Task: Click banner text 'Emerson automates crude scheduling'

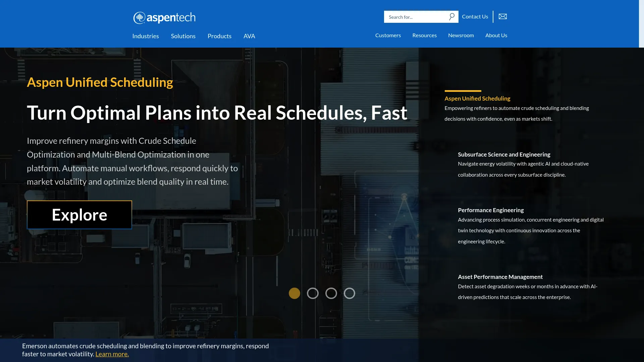Action: pos(145,350)
